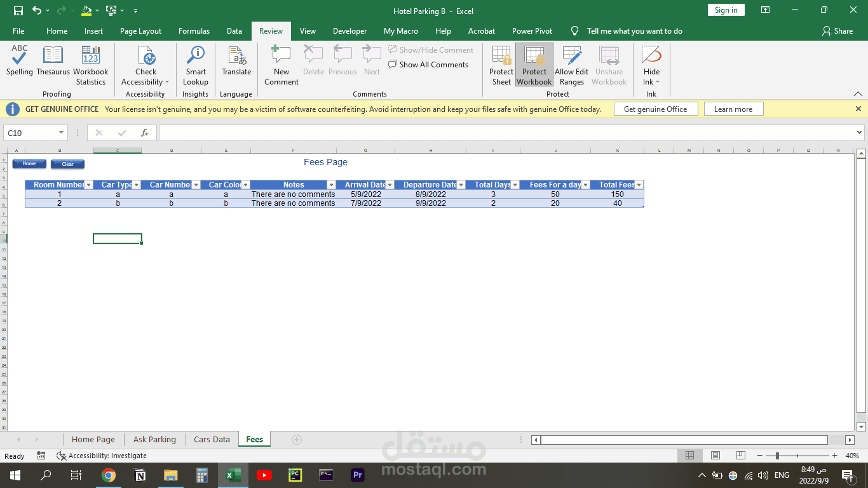Adjust the zoom slider in the status bar
The height and width of the screenshot is (488, 868).
click(x=778, y=456)
